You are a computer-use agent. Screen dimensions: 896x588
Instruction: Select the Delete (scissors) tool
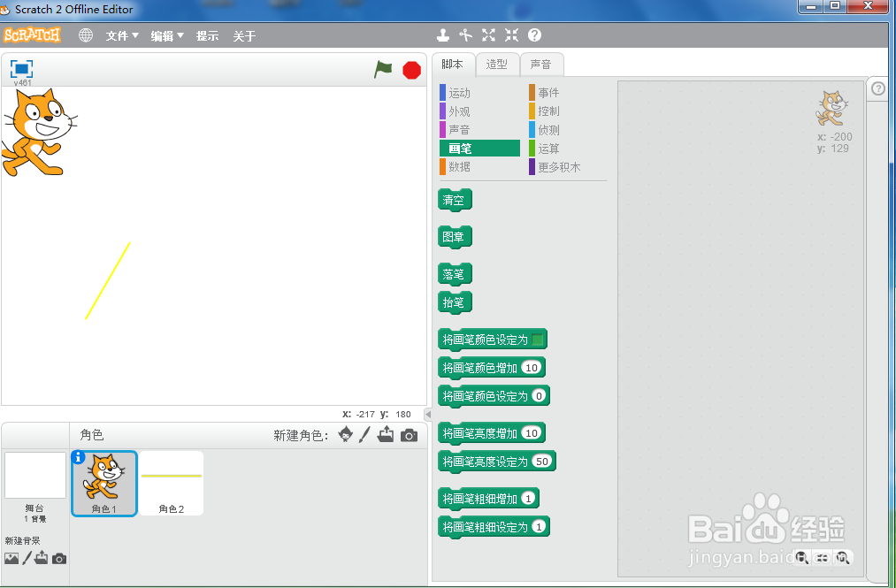tap(466, 35)
